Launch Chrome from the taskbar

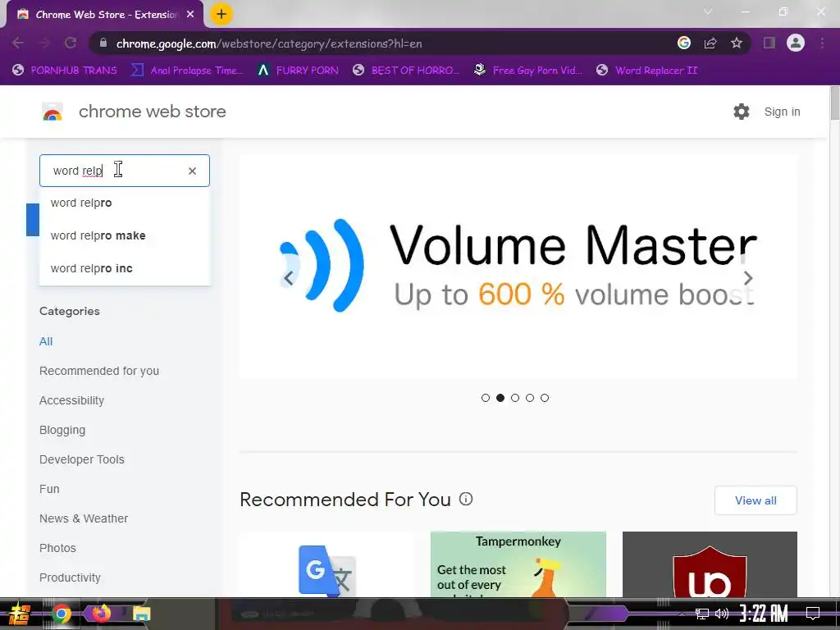point(61,614)
